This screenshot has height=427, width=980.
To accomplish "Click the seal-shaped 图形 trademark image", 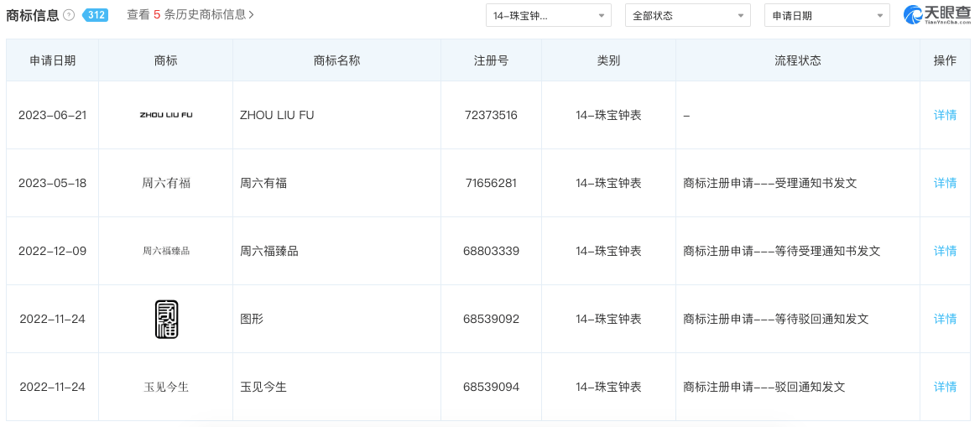I will point(166,319).
